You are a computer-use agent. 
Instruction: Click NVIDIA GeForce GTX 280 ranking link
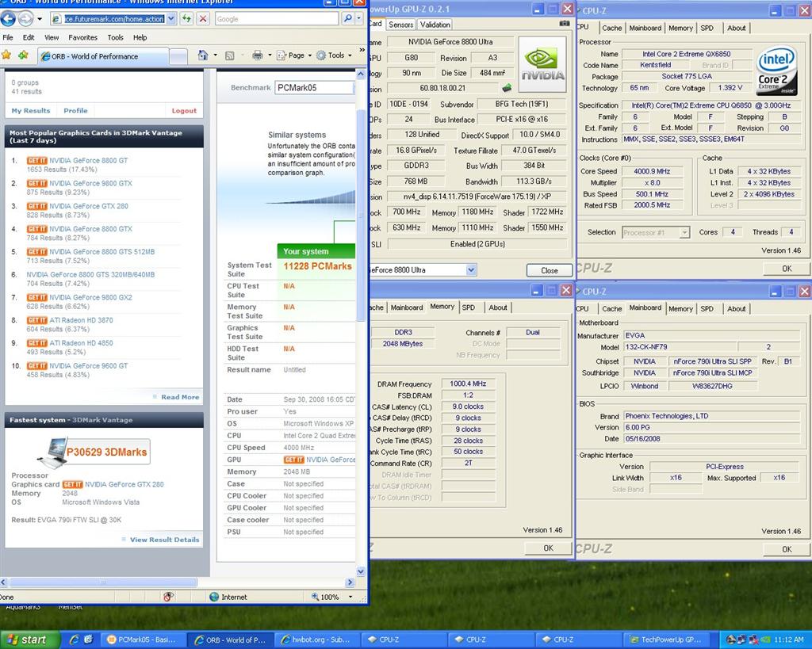click(89, 206)
